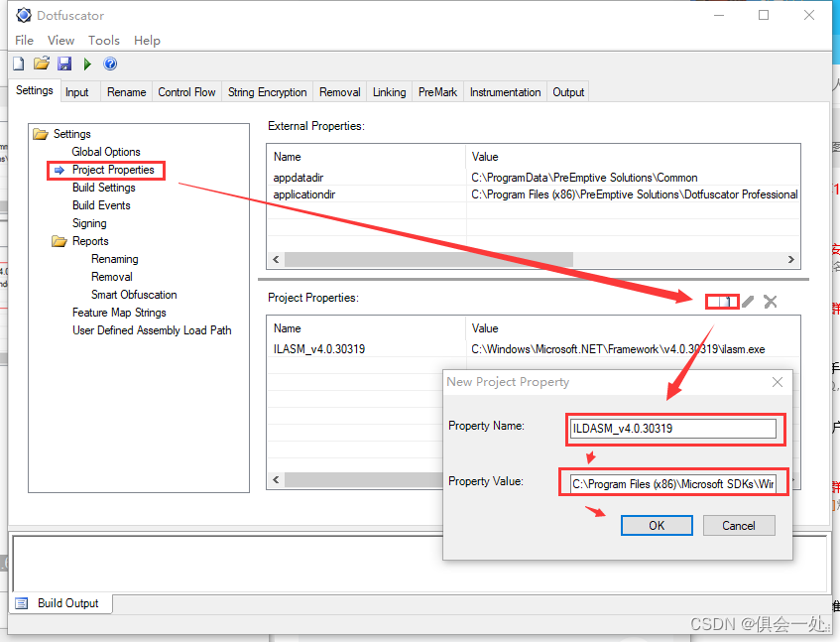This screenshot has height=642, width=840.
Task: Open the blue Help question icon
Action: (110, 64)
